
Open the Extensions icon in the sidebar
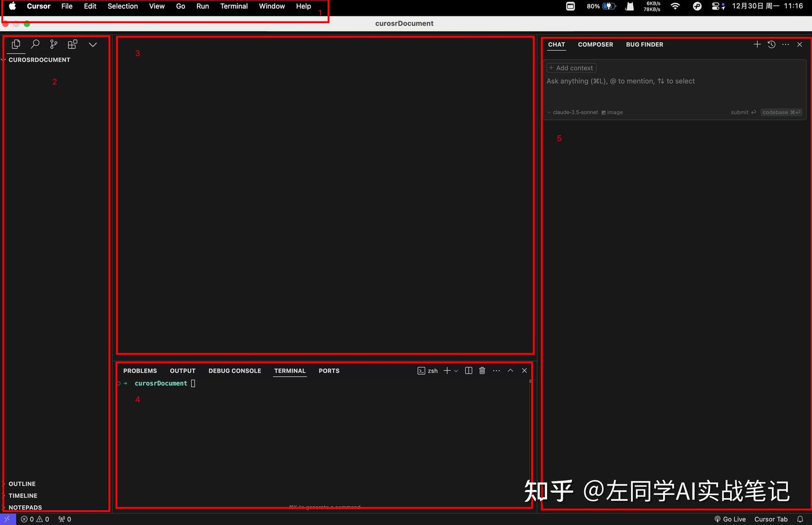coord(72,43)
